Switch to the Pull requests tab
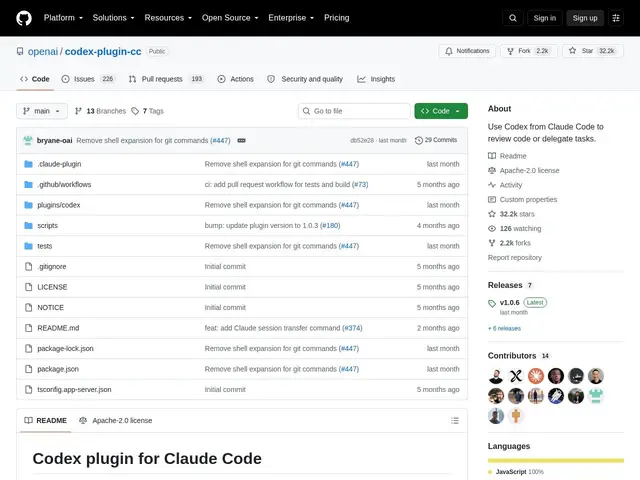 click(165, 79)
